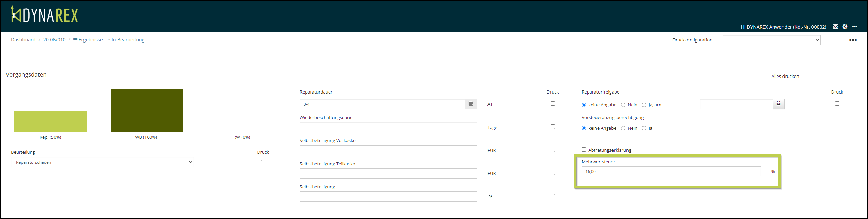The width and height of the screenshot is (868, 219).
Task: Tick the Druck checkbox for Wiederbeschaffungsdauer
Action: pyautogui.click(x=553, y=127)
